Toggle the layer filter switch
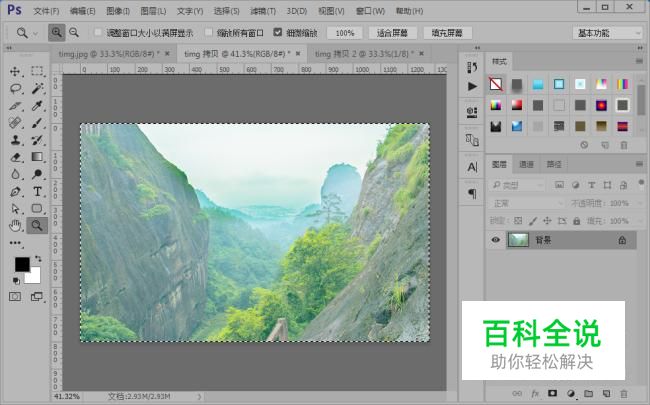Screen dimensions: 650x405 tap(641, 184)
